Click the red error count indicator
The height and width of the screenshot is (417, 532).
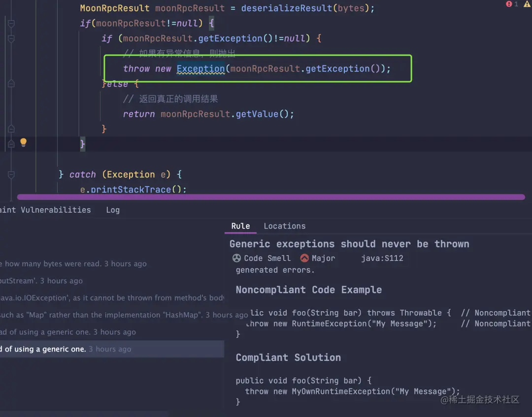(512, 4)
